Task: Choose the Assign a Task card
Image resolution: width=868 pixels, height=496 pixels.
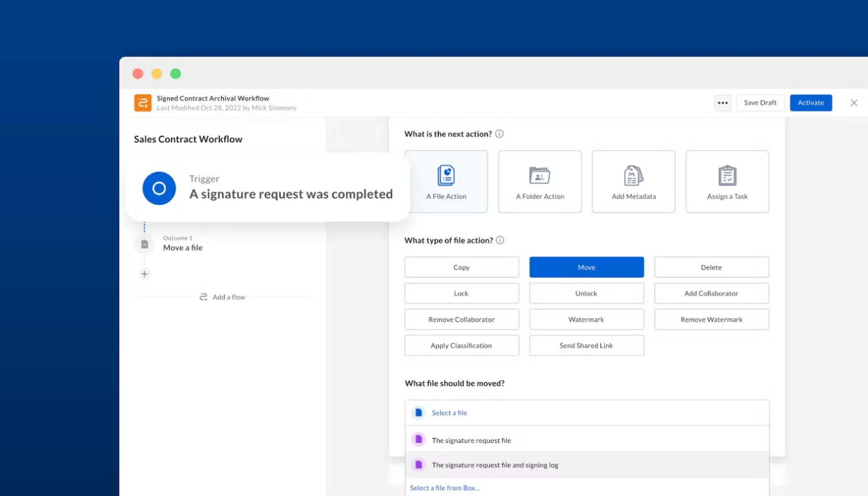Action: (727, 181)
